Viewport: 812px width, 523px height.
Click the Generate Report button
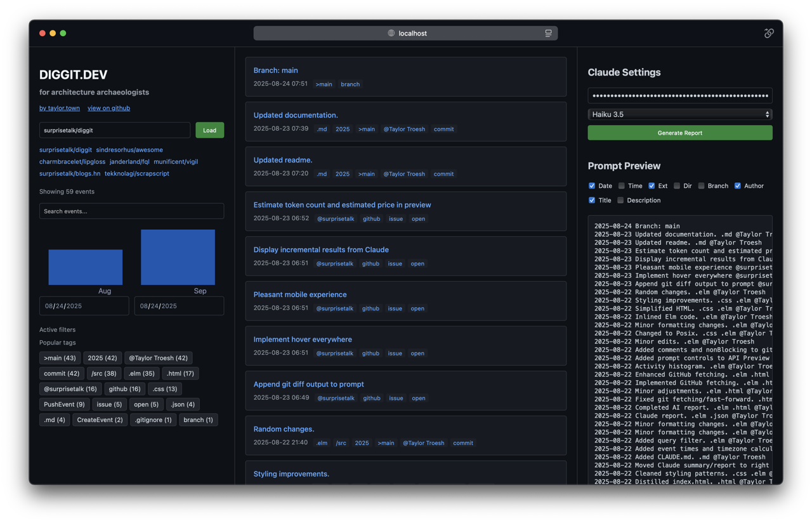coord(679,133)
